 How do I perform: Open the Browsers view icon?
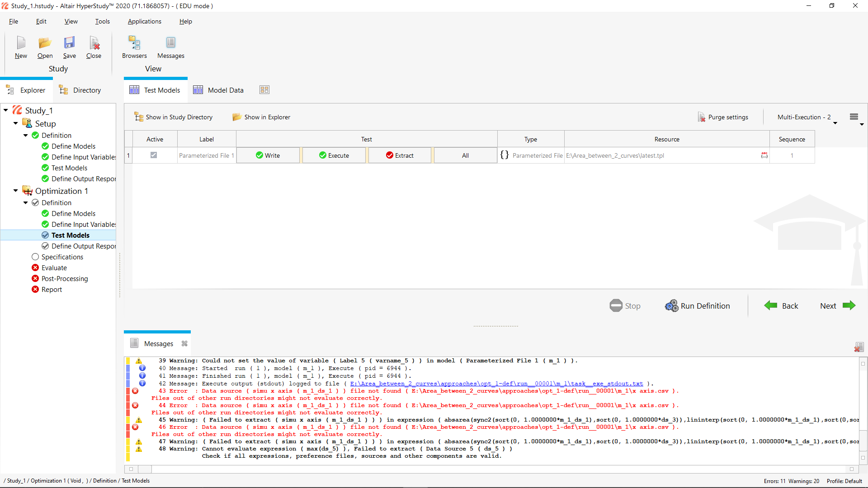click(134, 43)
